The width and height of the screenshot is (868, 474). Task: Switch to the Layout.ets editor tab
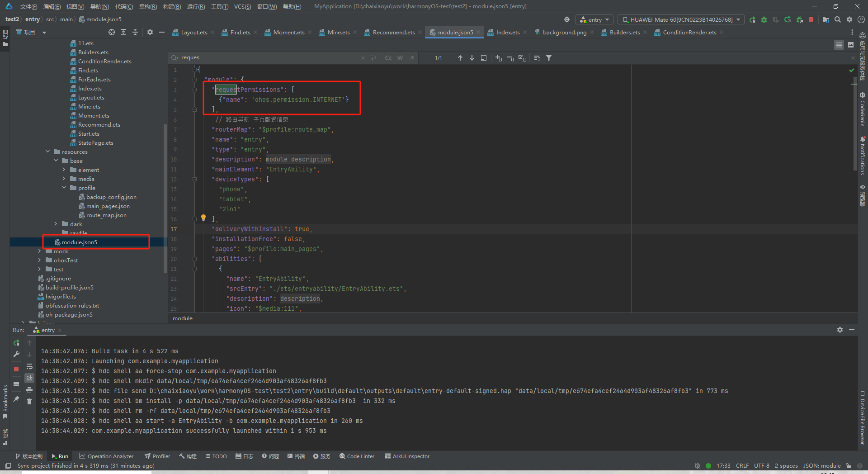(x=193, y=33)
